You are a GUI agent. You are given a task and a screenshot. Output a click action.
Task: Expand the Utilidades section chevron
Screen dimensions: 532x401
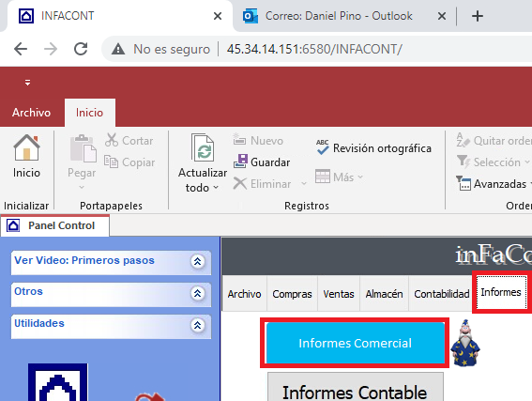pos(197,325)
